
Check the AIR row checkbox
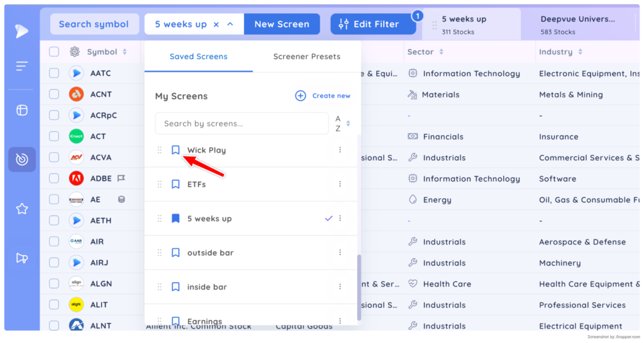(x=54, y=242)
